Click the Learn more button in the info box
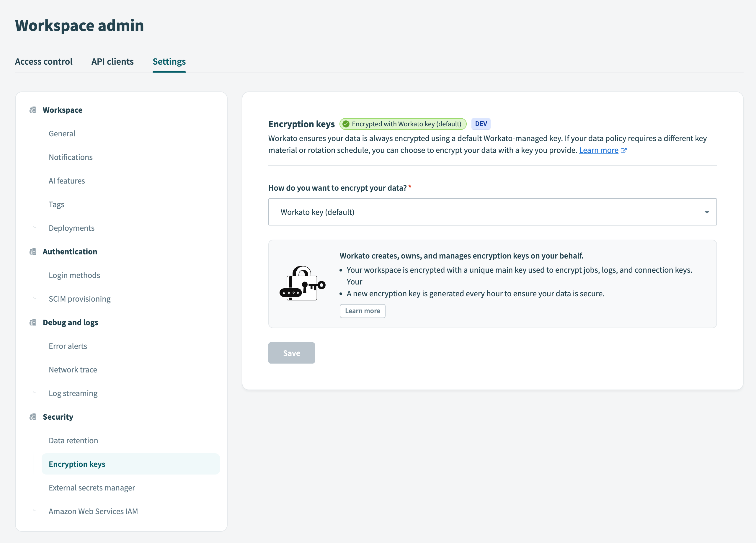 [x=362, y=311]
